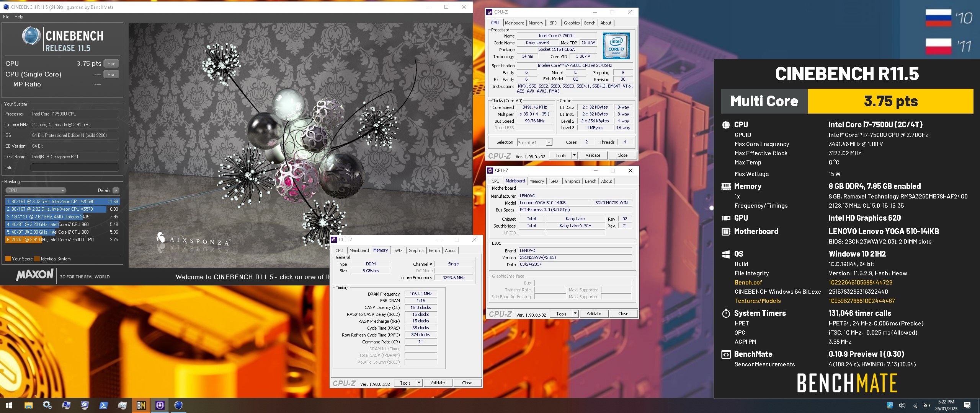Switch to CPU-Z via purple chip taskbar icon
Viewport: 980px width, 413px height.
point(160,405)
